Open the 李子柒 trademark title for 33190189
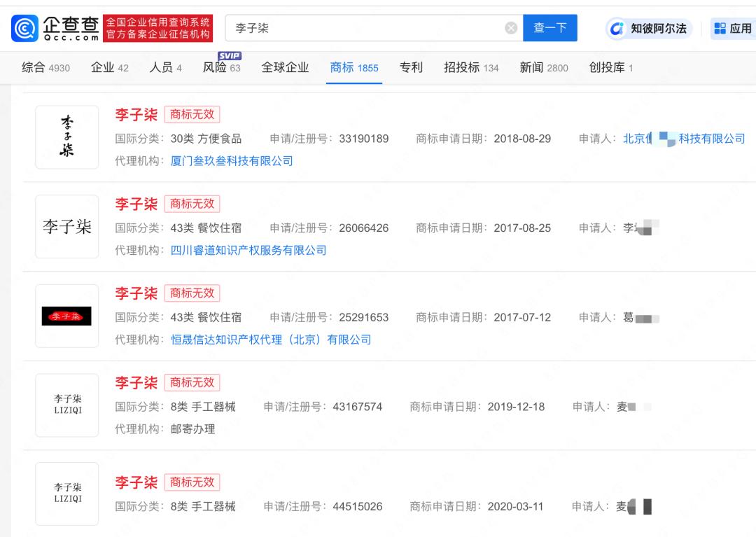The width and height of the screenshot is (756, 537). pyautogui.click(x=136, y=115)
